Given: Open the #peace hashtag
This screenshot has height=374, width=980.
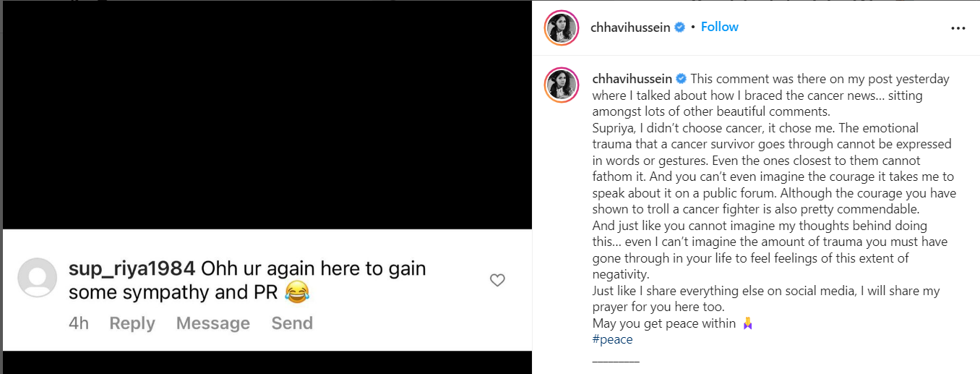Looking at the screenshot, I should (612, 339).
